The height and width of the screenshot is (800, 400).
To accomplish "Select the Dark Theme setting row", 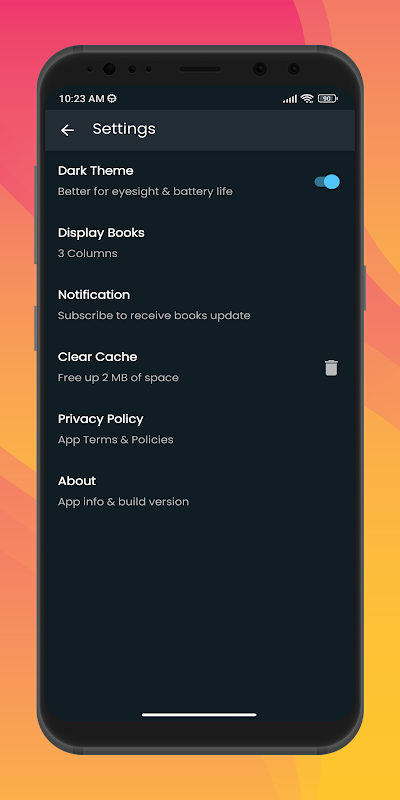I will tap(200, 181).
